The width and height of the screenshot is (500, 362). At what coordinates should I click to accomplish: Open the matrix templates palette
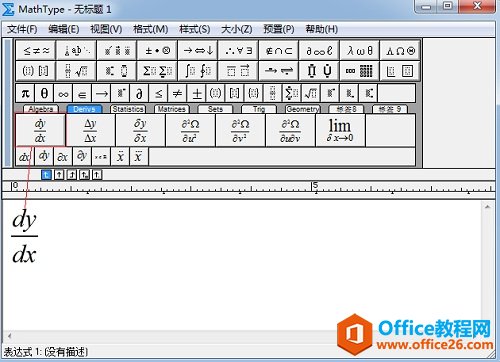360,71
